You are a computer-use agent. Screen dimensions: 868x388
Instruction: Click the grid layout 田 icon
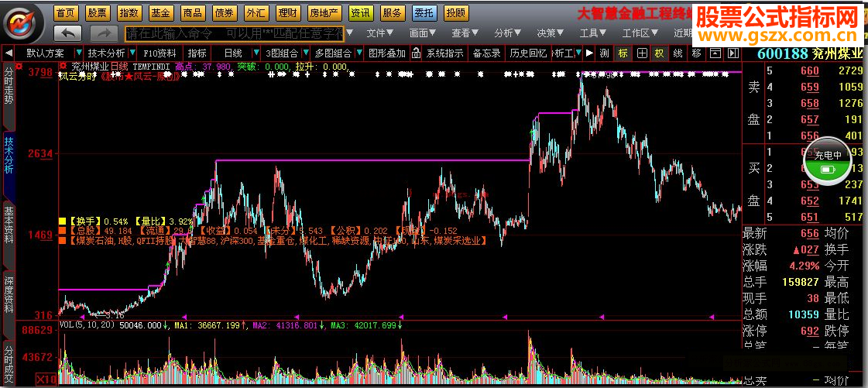point(642,53)
